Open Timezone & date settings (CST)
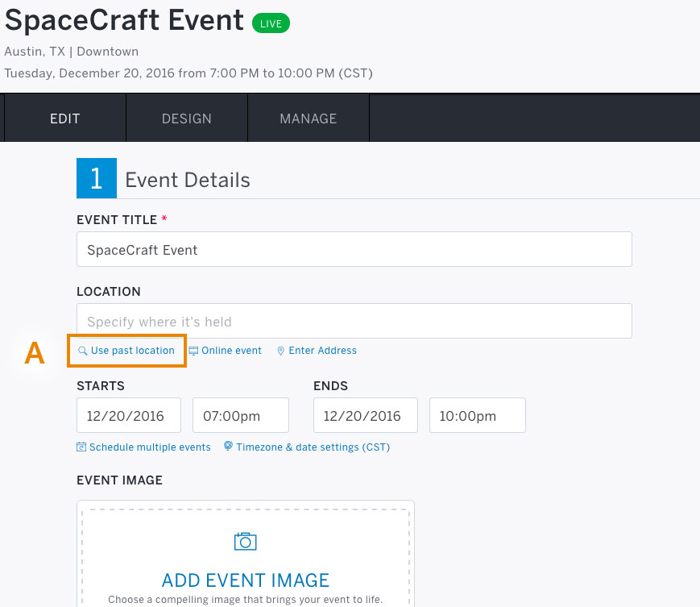 coord(313,447)
